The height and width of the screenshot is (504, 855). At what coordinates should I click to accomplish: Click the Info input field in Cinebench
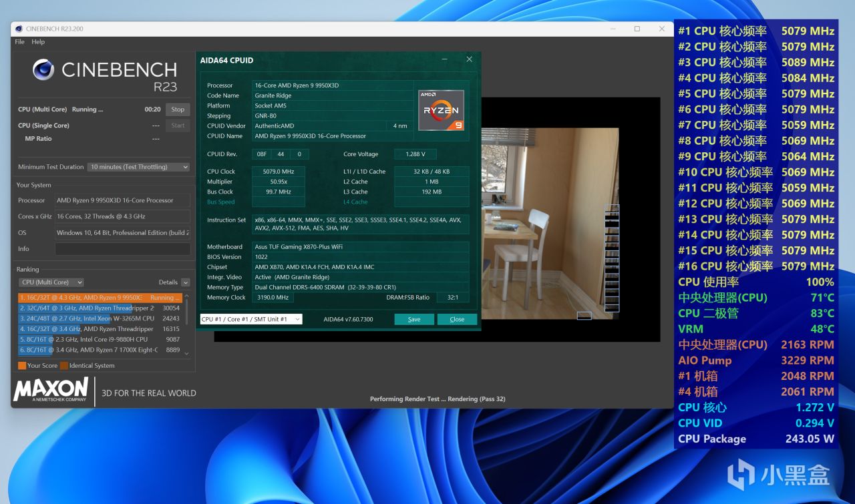point(122,249)
